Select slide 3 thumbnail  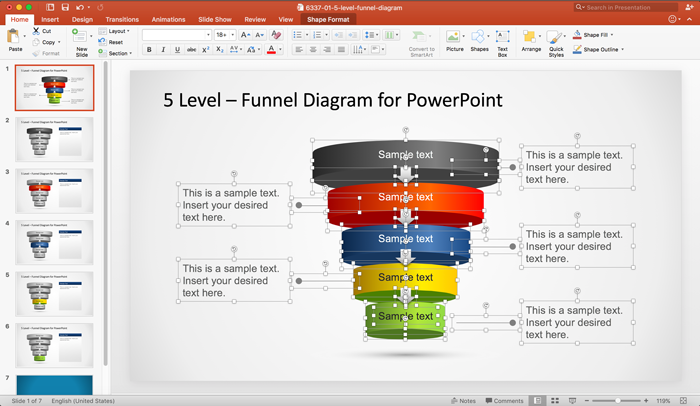tap(54, 191)
